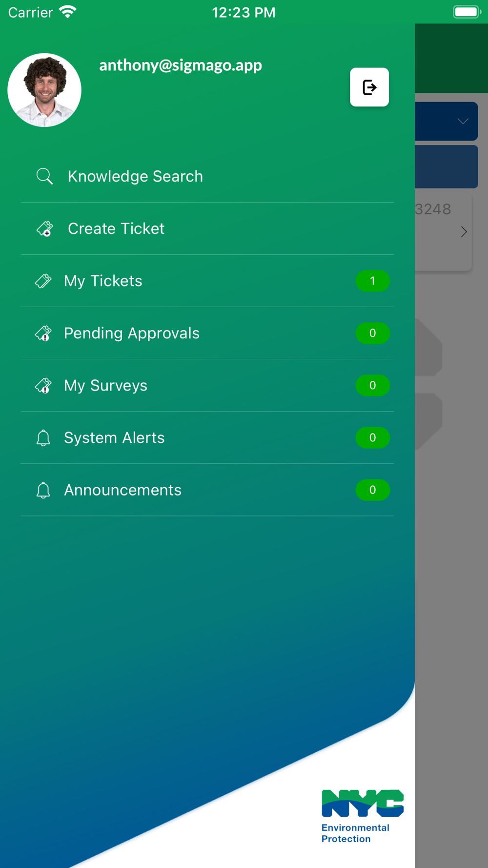The height and width of the screenshot is (868, 488).
Task: Tap the My Tickets count badge
Action: tap(372, 281)
